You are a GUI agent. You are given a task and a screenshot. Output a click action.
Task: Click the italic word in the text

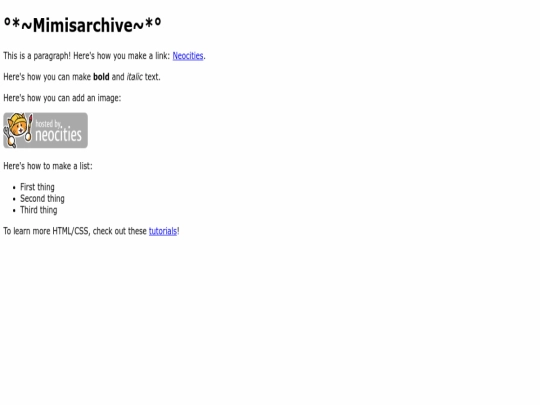[134, 77]
